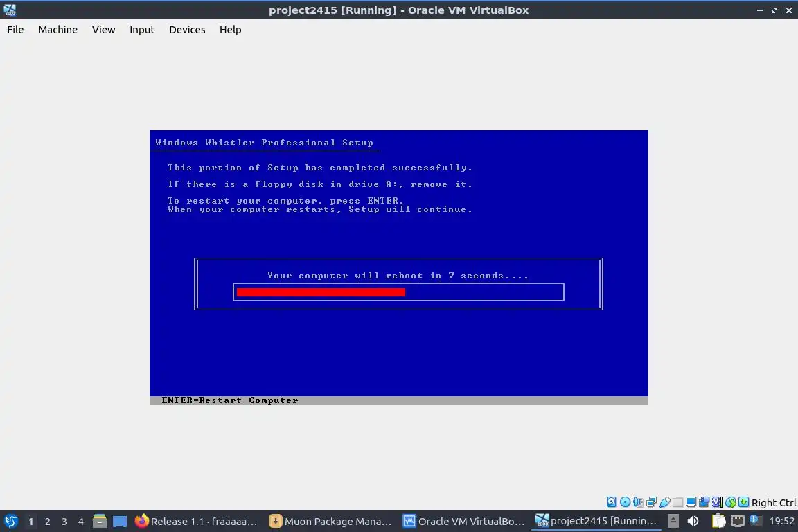Viewport: 798px width, 532px height.
Task: Open the volume control tray icon
Action: (x=693, y=521)
